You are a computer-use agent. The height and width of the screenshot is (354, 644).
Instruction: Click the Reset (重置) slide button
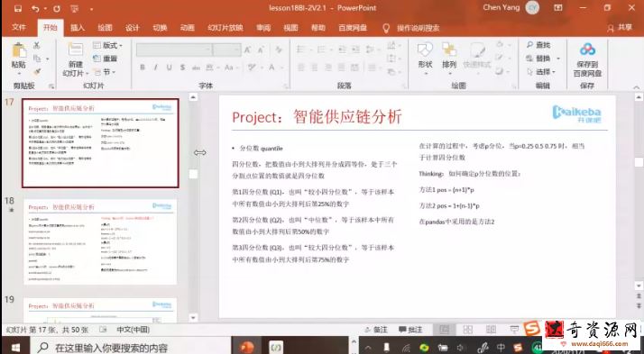[x=106, y=59]
